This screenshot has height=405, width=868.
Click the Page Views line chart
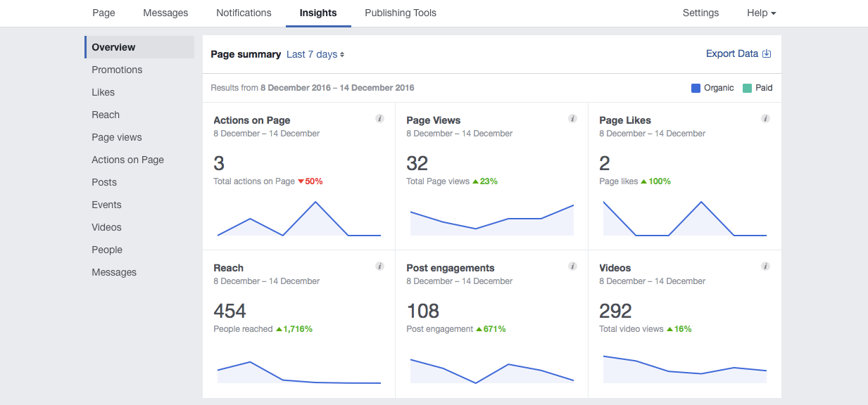coord(492,219)
